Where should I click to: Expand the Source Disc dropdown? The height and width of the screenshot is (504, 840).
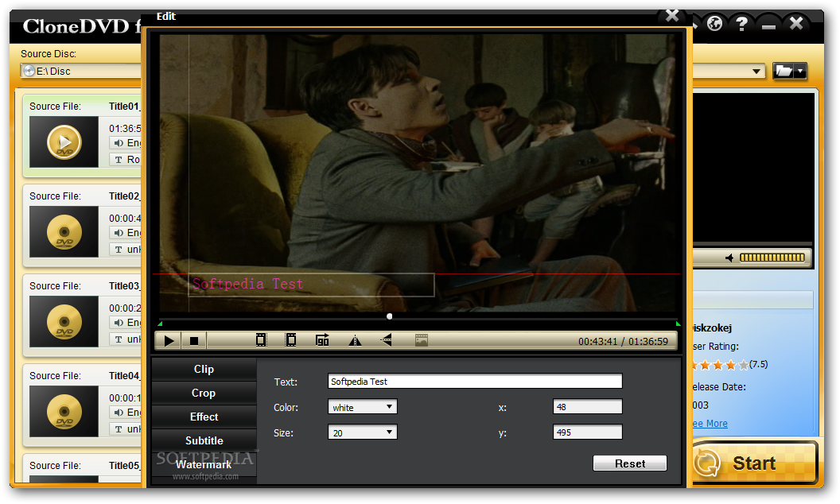pos(756,72)
